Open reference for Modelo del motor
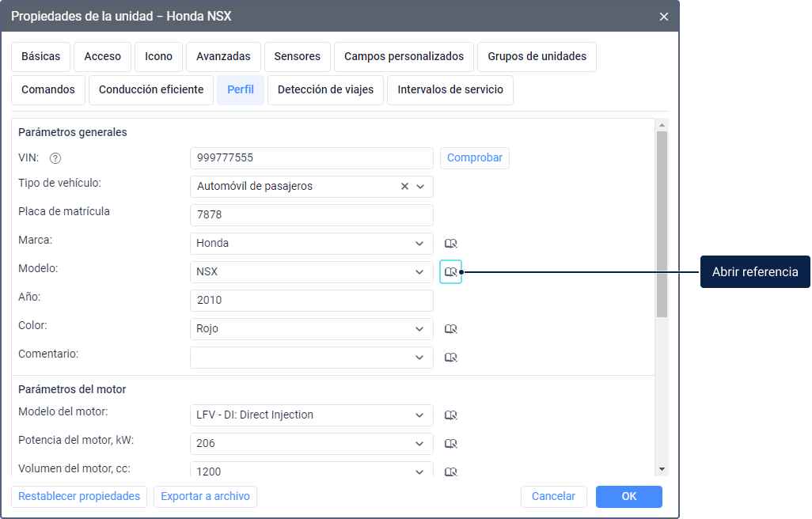Screen dimensions: 812x519 [x=451, y=415]
